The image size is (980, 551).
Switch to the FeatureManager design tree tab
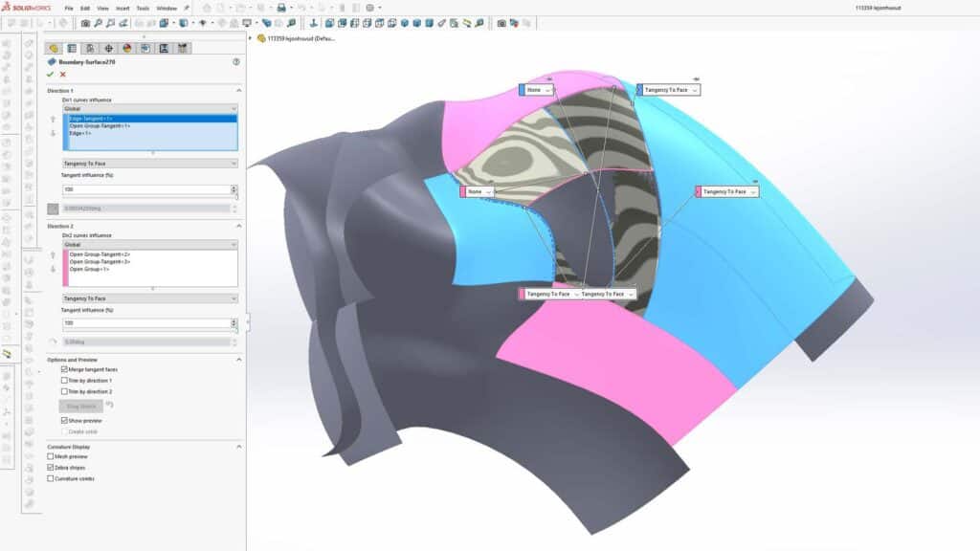[x=54, y=48]
